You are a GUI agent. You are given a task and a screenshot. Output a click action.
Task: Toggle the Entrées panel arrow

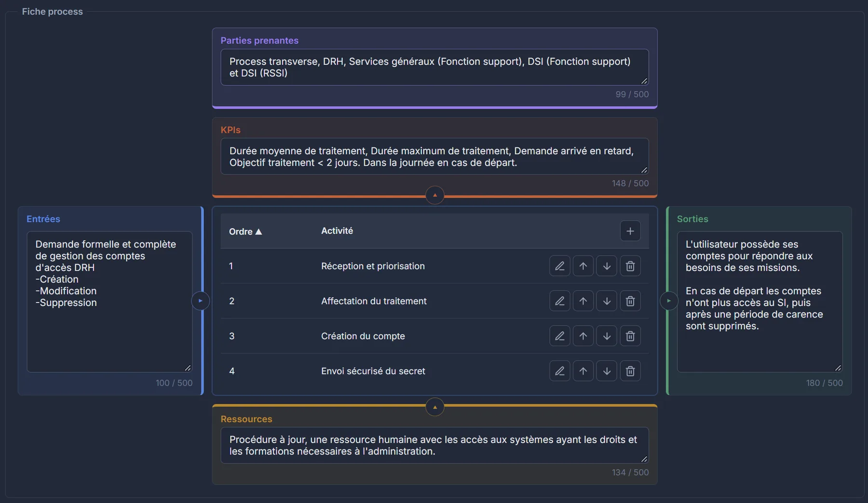(x=201, y=301)
